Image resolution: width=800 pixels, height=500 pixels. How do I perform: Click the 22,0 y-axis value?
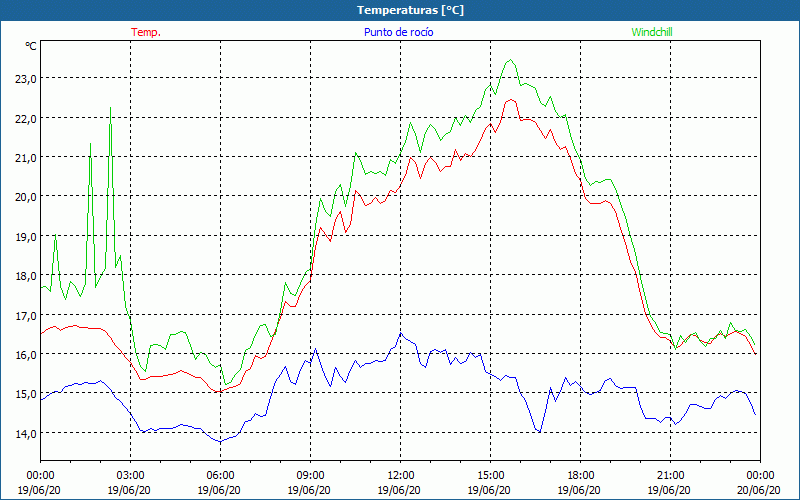[x=26, y=118]
